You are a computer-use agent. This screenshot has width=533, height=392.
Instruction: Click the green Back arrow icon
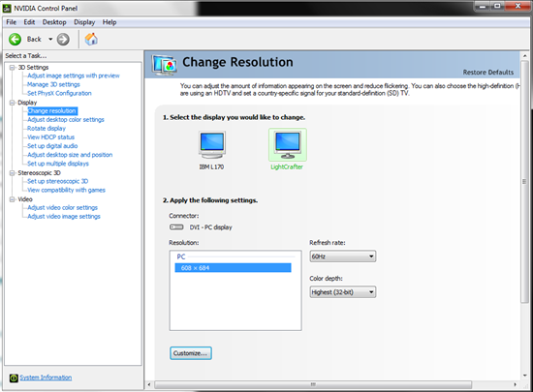click(x=15, y=40)
